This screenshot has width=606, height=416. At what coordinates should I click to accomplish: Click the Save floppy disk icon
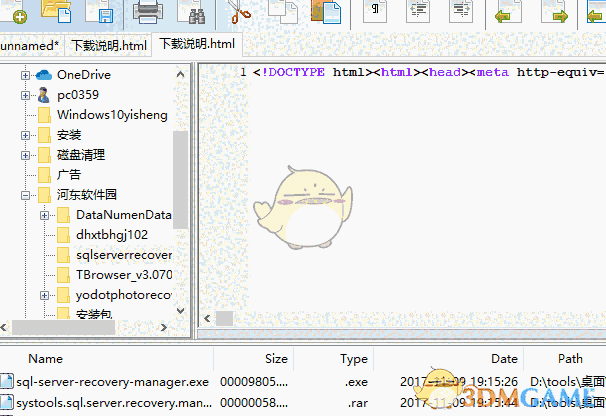tap(99, 12)
